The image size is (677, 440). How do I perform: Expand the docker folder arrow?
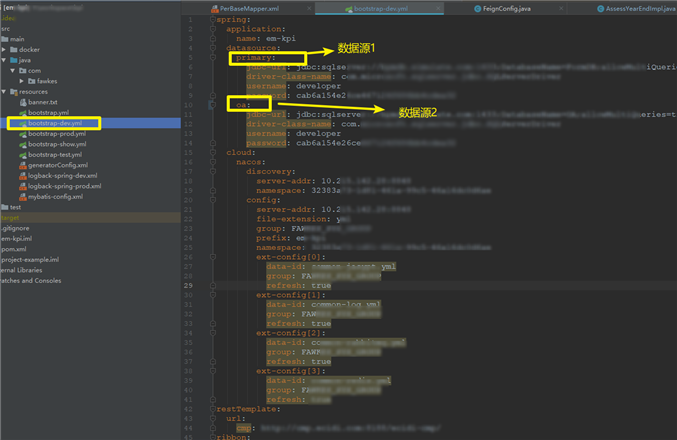4,50
